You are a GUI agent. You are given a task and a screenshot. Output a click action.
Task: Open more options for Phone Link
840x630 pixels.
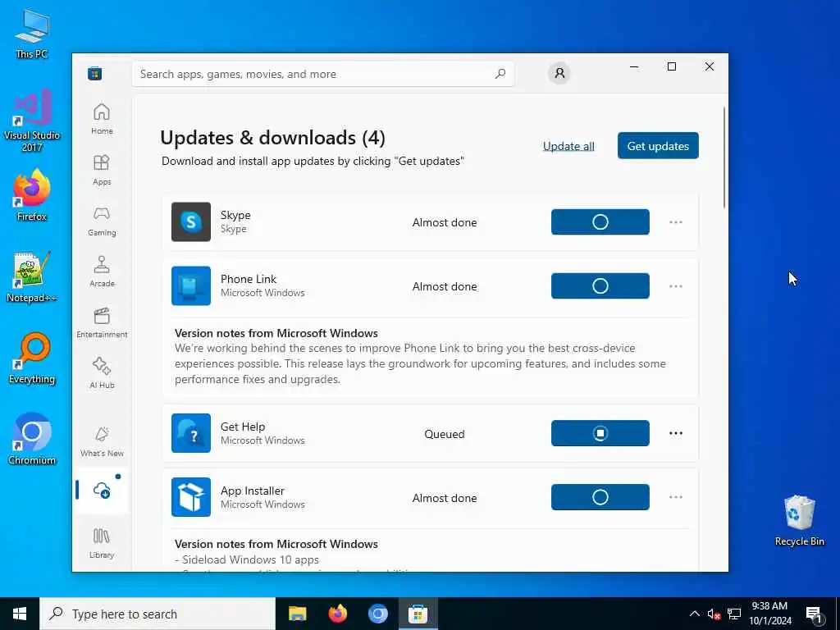tap(676, 286)
